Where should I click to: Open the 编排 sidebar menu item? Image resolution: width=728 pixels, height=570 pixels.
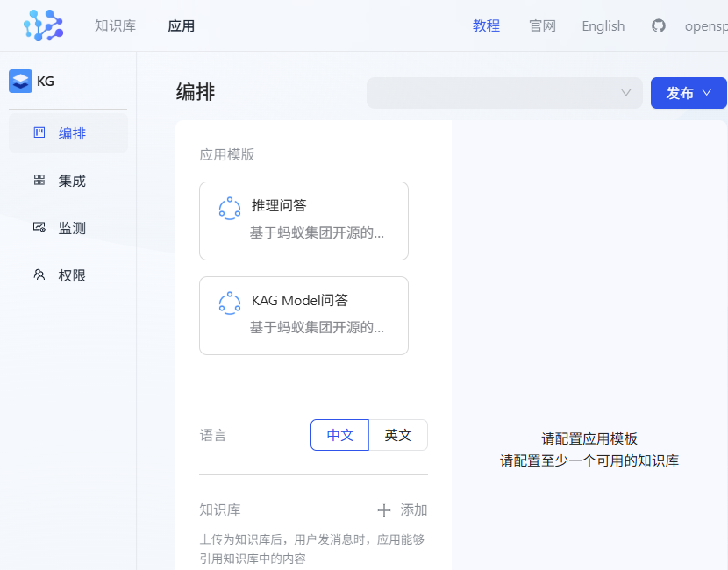click(x=68, y=132)
